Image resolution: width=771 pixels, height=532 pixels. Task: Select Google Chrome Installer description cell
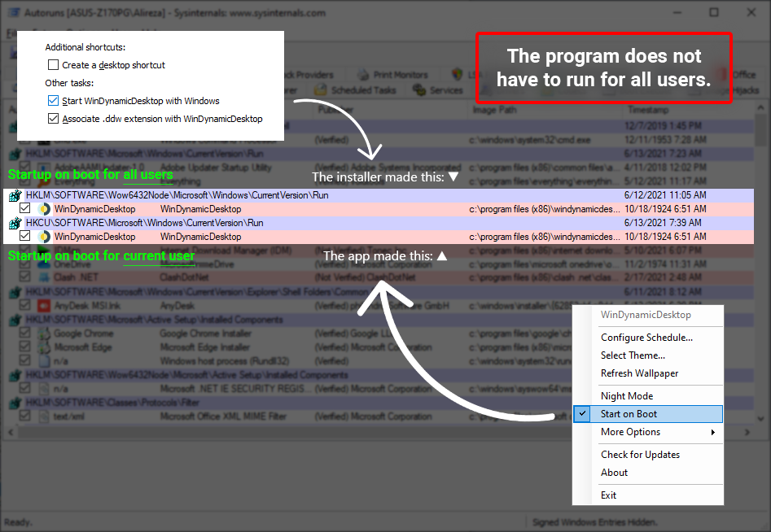pos(205,334)
